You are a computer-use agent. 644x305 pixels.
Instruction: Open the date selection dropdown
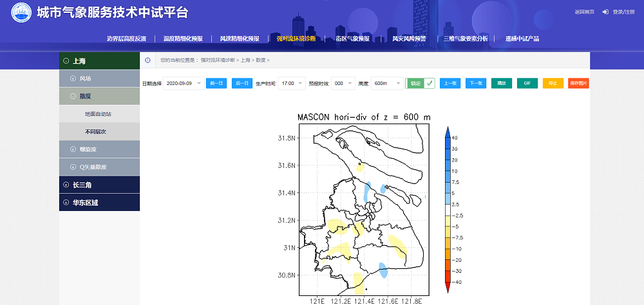point(183,83)
